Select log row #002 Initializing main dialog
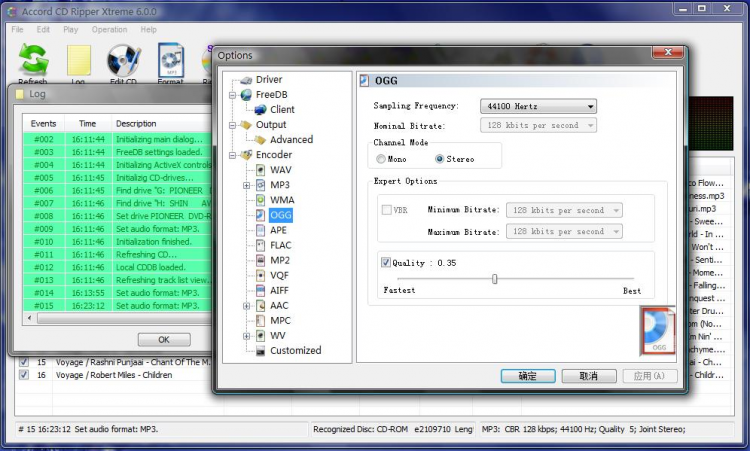This screenshot has width=750, height=451. tap(117, 139)
